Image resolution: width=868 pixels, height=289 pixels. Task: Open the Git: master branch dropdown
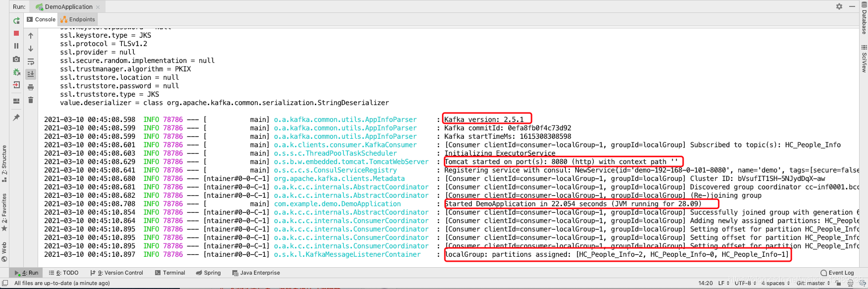813,283
